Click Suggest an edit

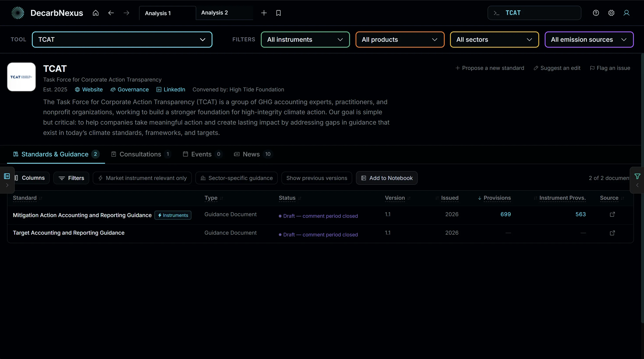[x=557, y=68]
